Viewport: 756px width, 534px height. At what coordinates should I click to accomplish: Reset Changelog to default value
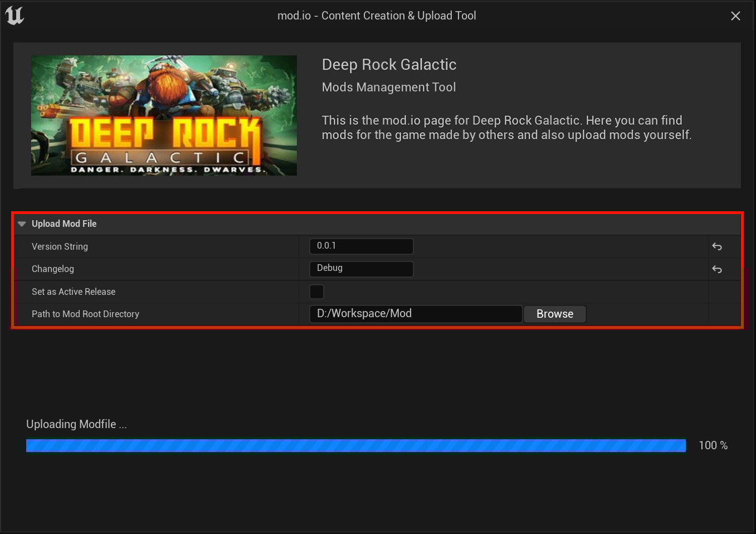pyautogui.click(x=717, y=269)
